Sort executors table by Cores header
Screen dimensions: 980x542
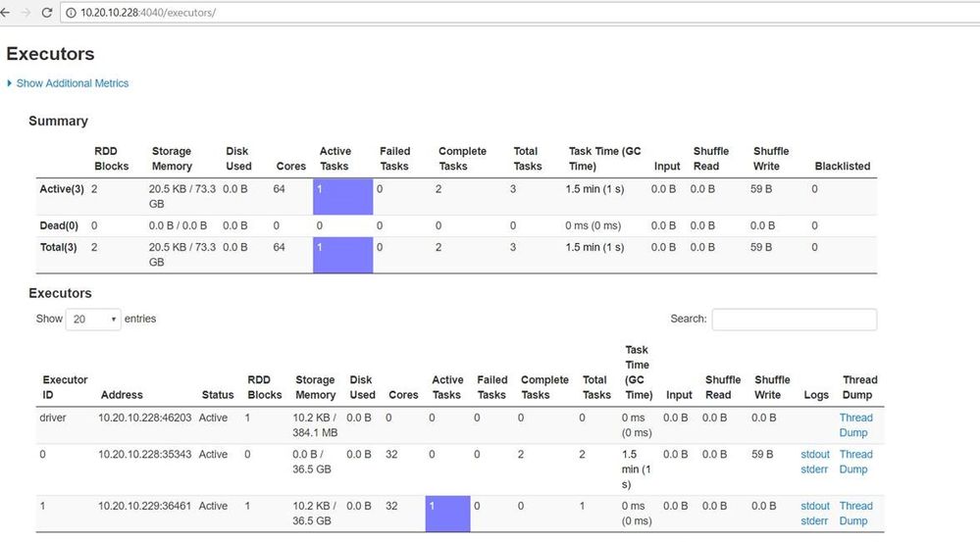403,395
